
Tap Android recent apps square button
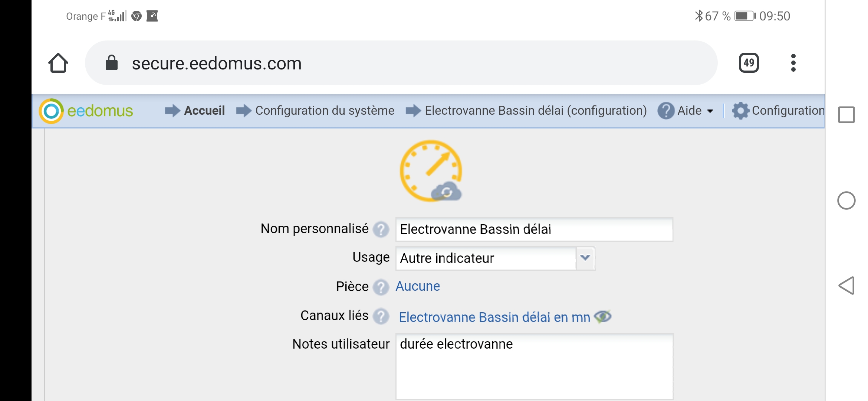point(846,115)
